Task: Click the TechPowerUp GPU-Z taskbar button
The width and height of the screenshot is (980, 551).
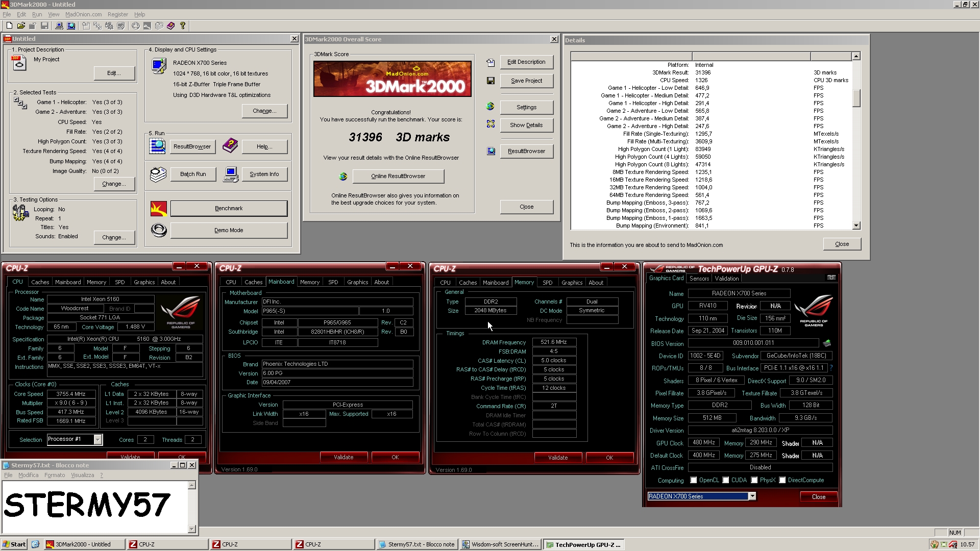Action: pyautogui.click(x=584, y=544)
